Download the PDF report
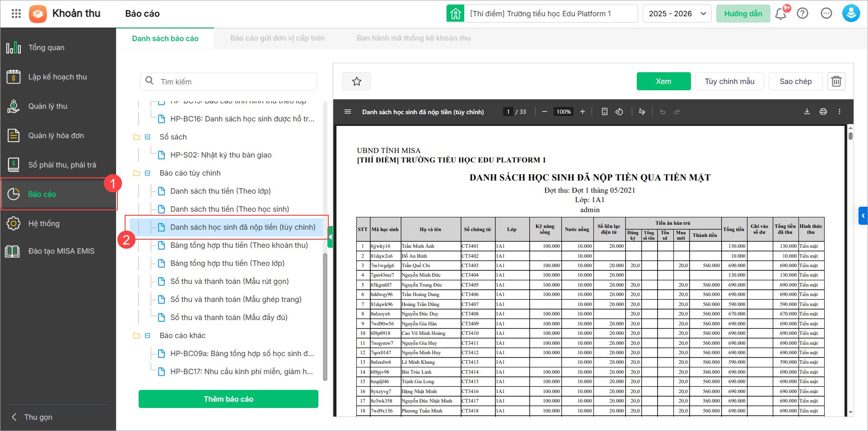Image resolution: width=868 pixels, height=431 pixels. (x=807, y=111)
